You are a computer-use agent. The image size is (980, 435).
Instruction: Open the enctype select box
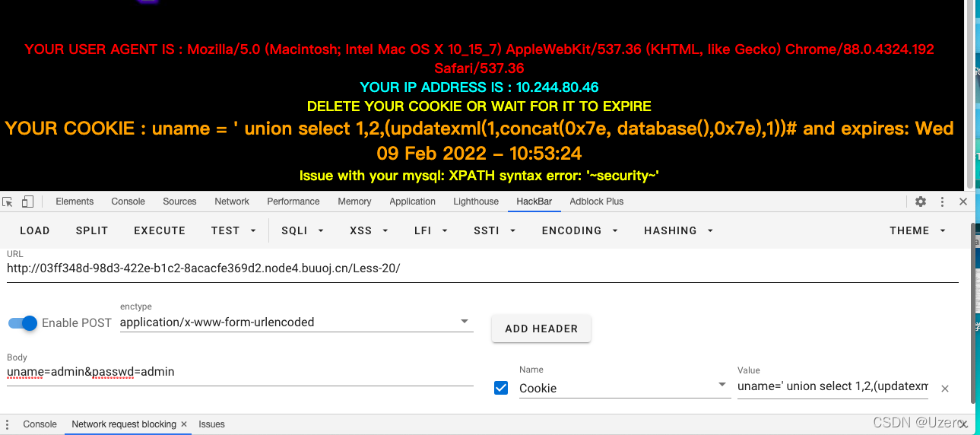pyautogui.click(x=297, y=322)
